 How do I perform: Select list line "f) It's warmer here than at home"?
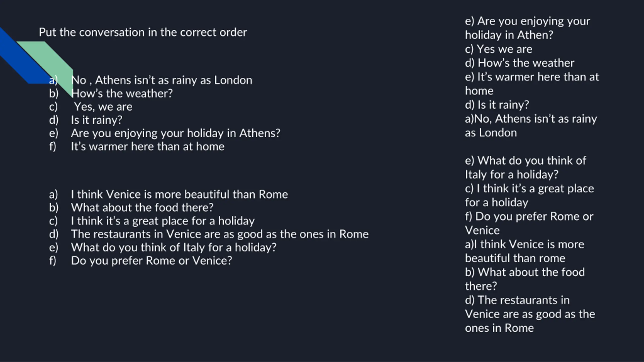tap(147, 147)
